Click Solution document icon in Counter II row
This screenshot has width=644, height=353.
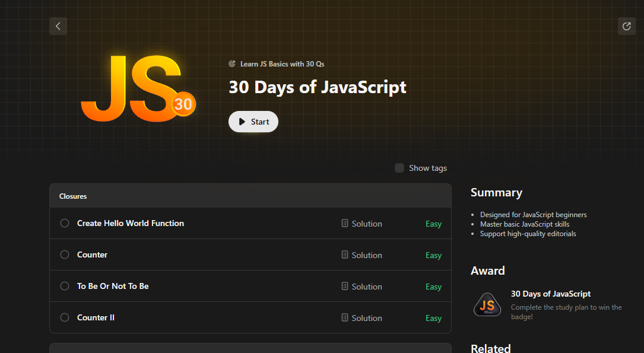[345, 318]
